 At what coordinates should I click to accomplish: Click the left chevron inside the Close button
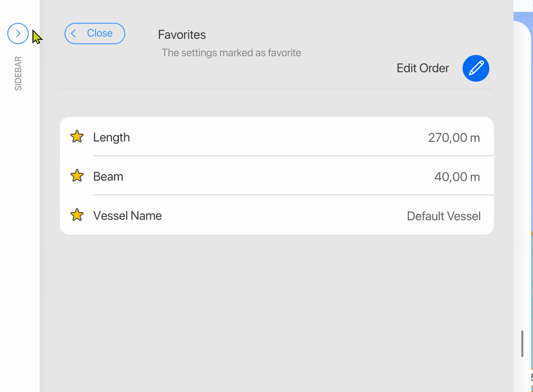click(73, 33)
